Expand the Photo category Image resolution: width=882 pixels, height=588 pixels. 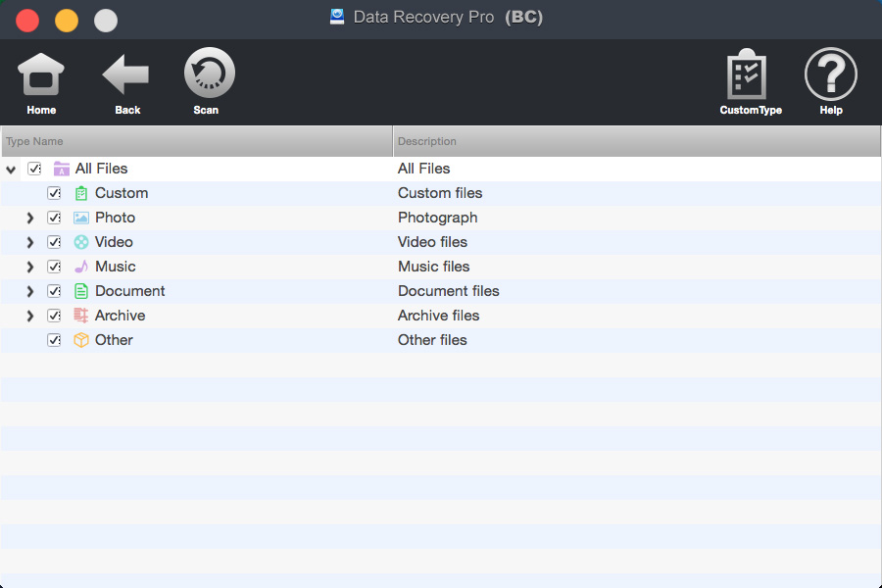[x=30, y=218]
